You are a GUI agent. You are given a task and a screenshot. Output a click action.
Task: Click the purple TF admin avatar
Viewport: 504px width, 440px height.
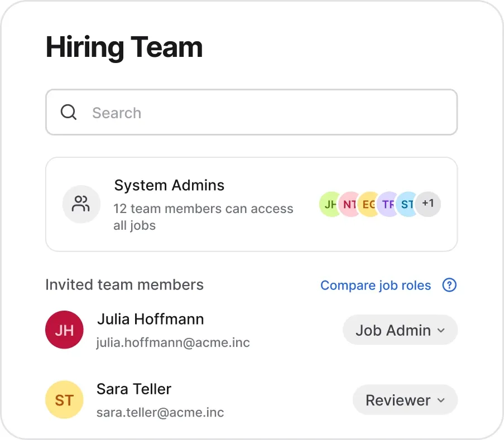coord(388,204)
